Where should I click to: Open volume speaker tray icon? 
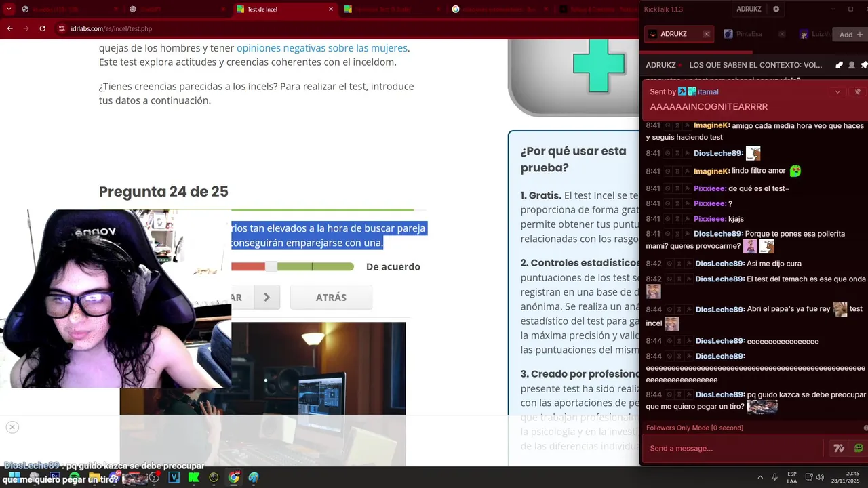pyautogui.click(x=820, y=477)
